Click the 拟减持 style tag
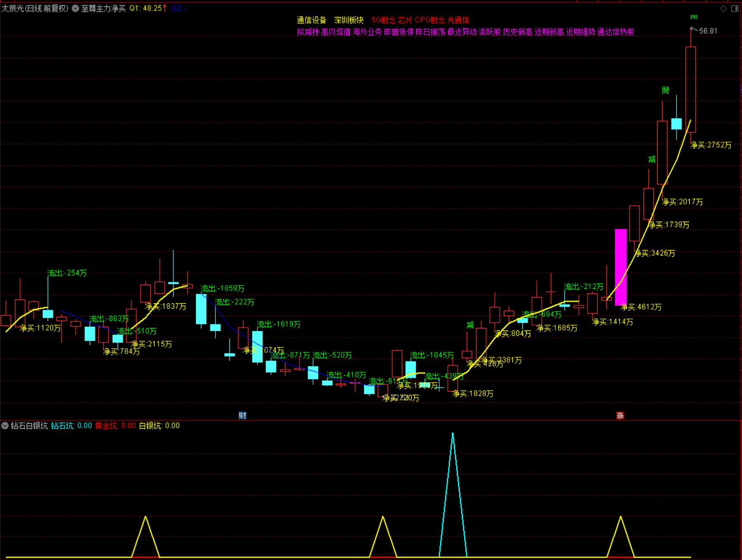Screen dimensions: 742x560 (308, 32)
